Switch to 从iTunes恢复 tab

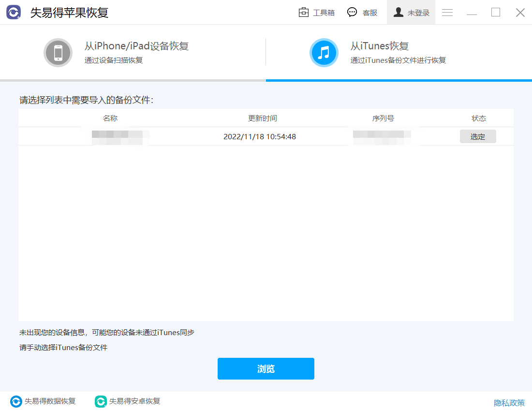[x=399, y=53]
